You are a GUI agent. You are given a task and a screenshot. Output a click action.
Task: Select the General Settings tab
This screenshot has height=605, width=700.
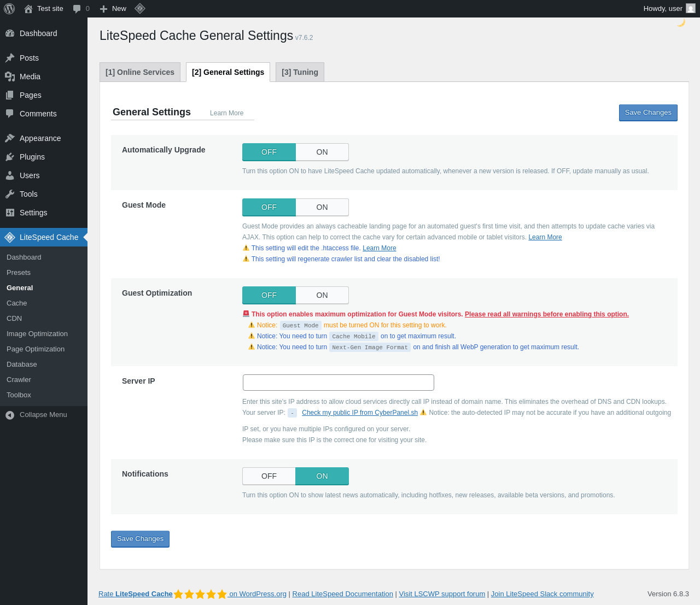coord(228,72)
